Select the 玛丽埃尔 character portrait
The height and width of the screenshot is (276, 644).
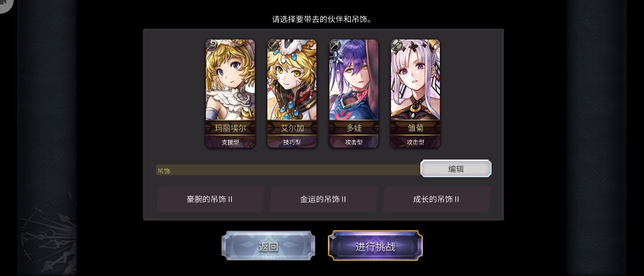point(230,80)
